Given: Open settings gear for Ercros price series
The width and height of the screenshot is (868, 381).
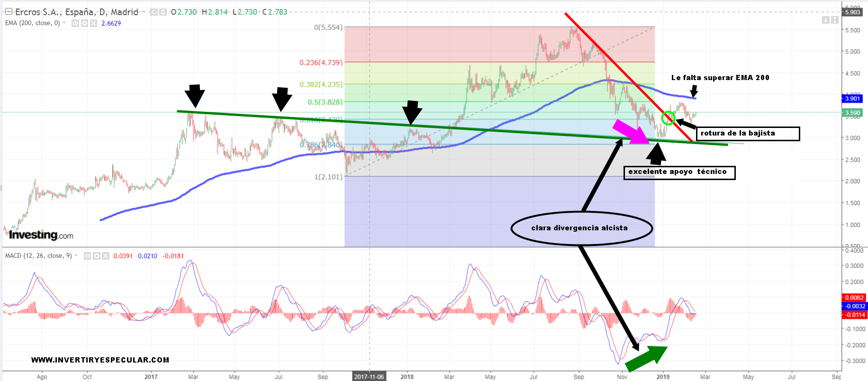Looking at the screenshot, I should click(x=163, y=12).
